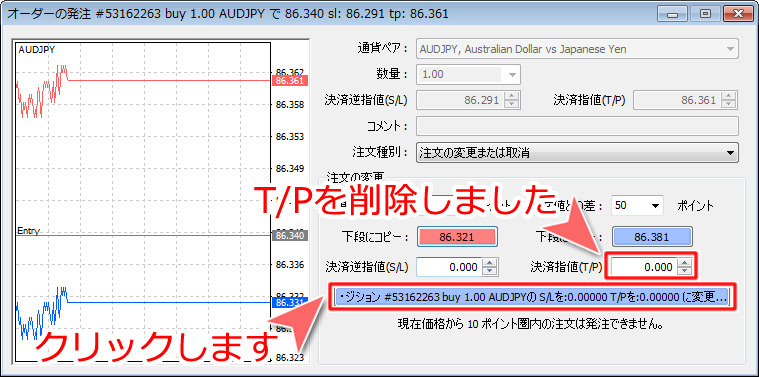The height and width of the screenshot is (377, 759).
Task: Click the down arrow of the 86.291 S/L stepper
Action: pyautogui.click(x=511, y=105)
